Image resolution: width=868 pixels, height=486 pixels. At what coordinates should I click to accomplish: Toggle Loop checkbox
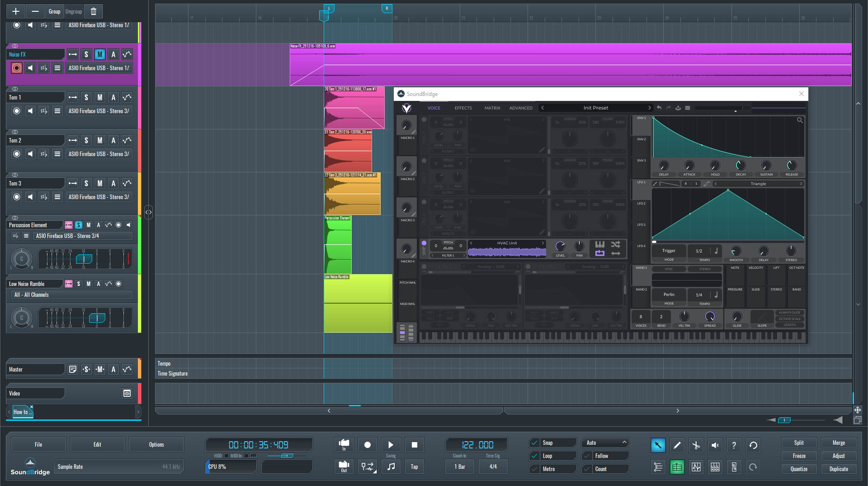pos(534,456)
